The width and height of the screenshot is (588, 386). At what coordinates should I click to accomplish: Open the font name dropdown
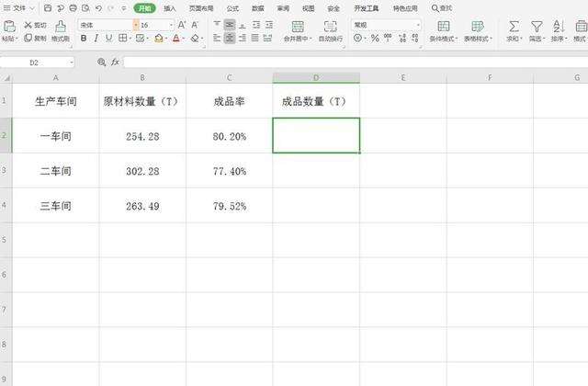click(x=136, y=25)
